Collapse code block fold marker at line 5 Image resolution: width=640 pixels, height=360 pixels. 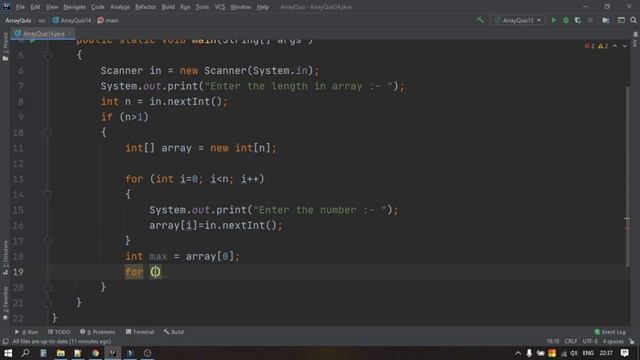point(48,55)
